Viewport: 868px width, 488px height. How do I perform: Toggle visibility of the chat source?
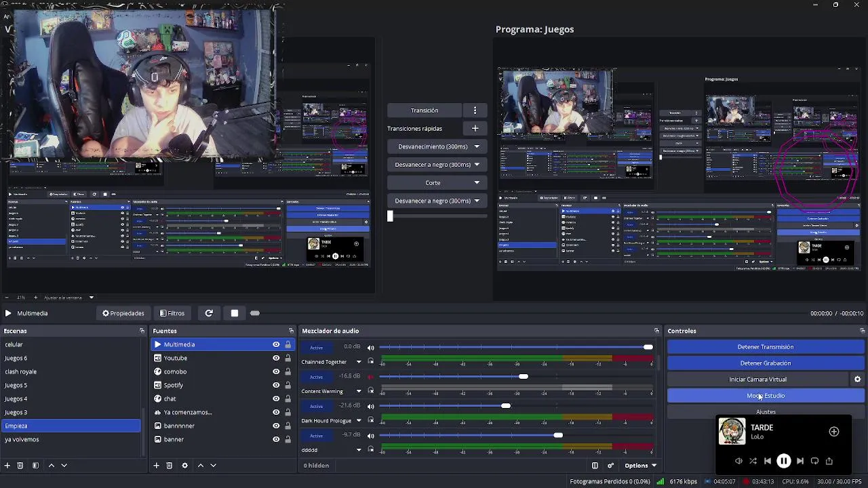pyautogui.click(x=276, y=399)
